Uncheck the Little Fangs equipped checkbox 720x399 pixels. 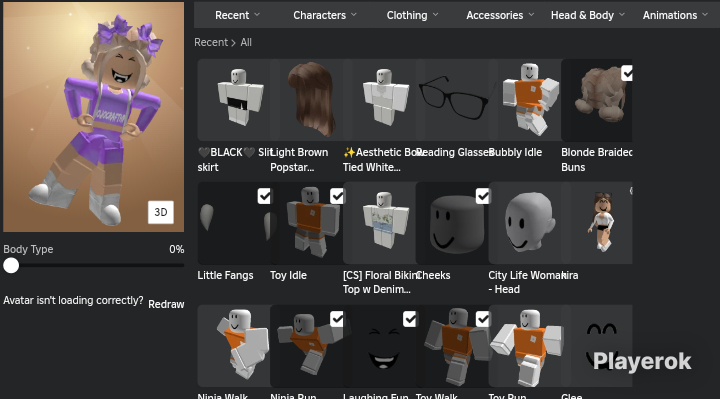[264, 196]
